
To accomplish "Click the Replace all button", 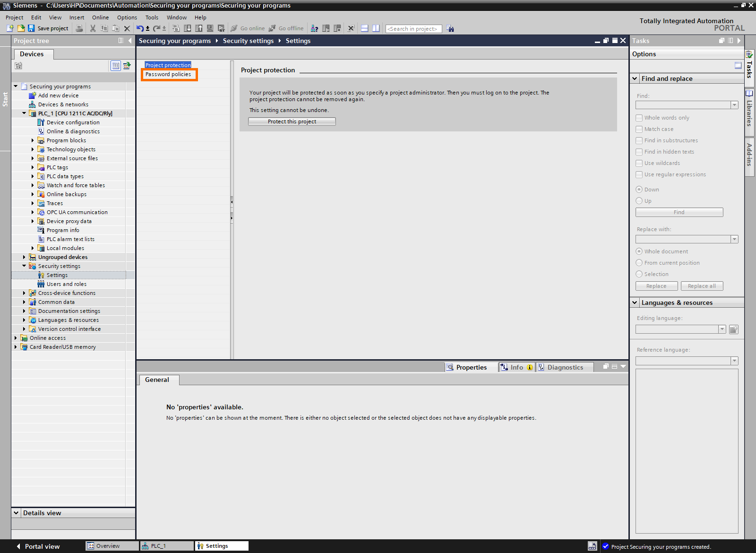I will [702, 285].
